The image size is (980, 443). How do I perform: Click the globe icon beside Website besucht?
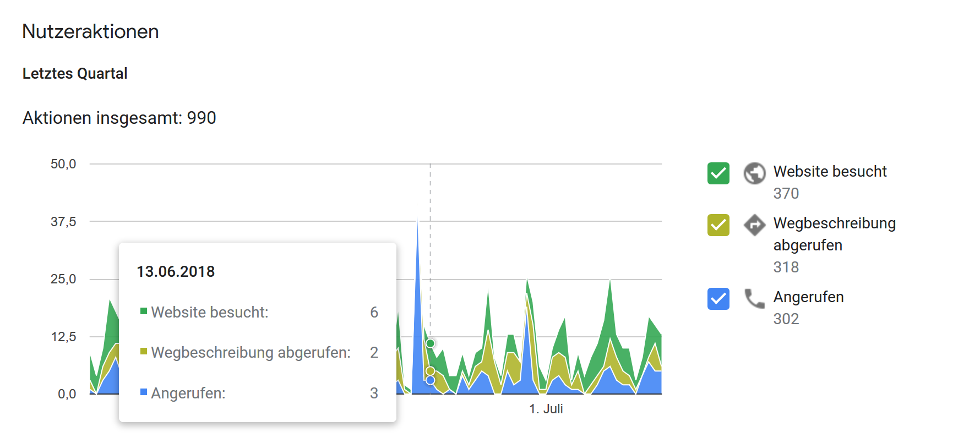(754, 173)
